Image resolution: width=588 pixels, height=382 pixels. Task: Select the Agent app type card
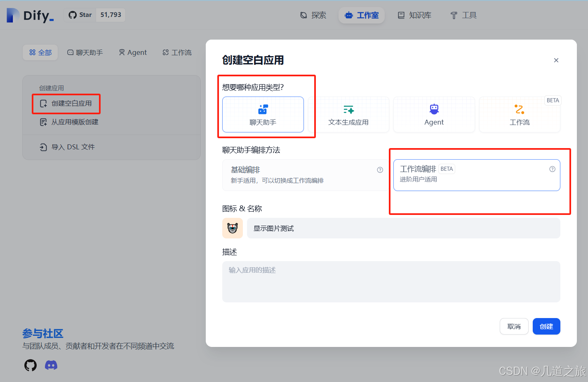[434, 114]
